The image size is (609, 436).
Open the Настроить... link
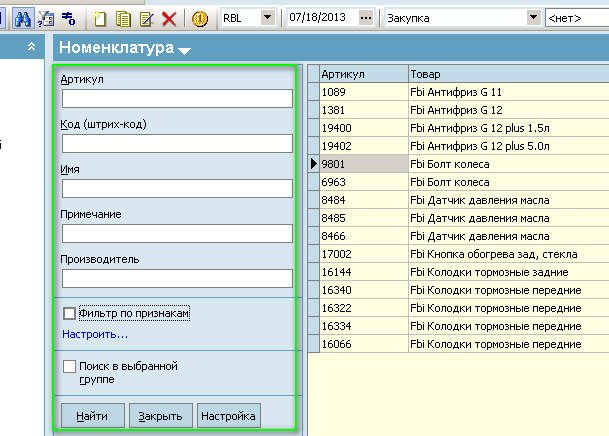point(95,334)
